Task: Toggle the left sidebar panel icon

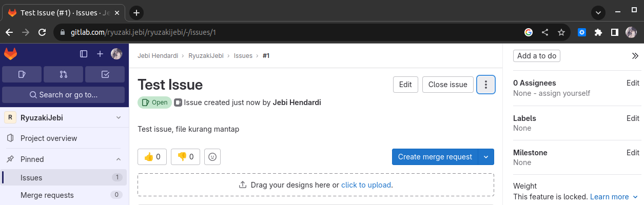Action: [x=84, y=54]
